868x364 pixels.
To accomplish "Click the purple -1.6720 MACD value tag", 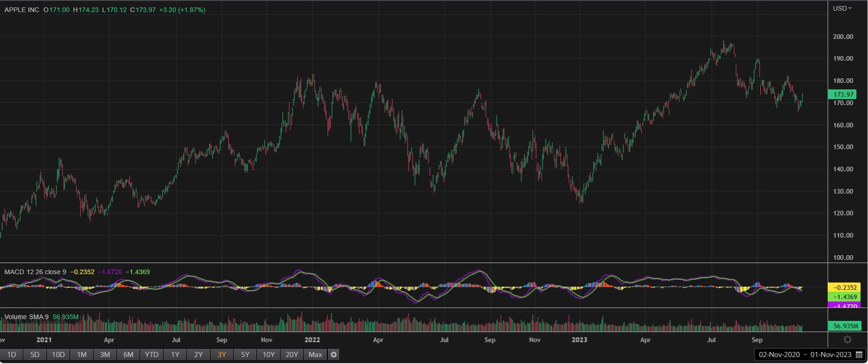I will click(x=844, y=306).
